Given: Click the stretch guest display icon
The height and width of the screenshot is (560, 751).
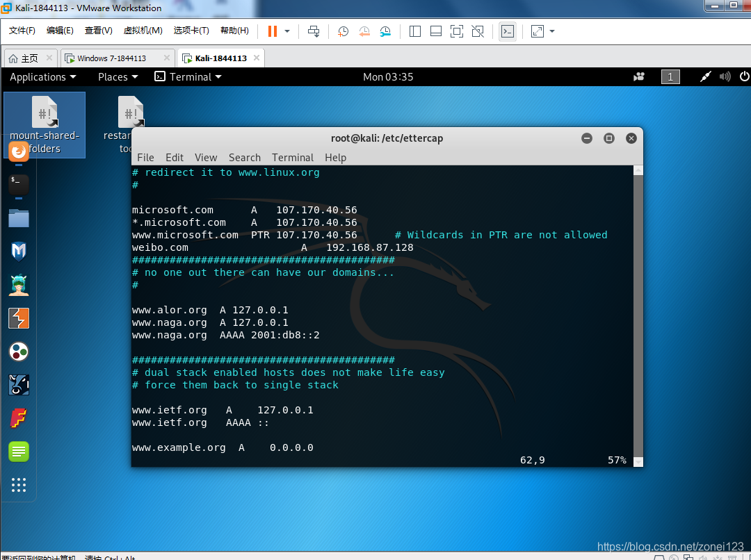Looking at the screenshot, I should click(538, 31).
